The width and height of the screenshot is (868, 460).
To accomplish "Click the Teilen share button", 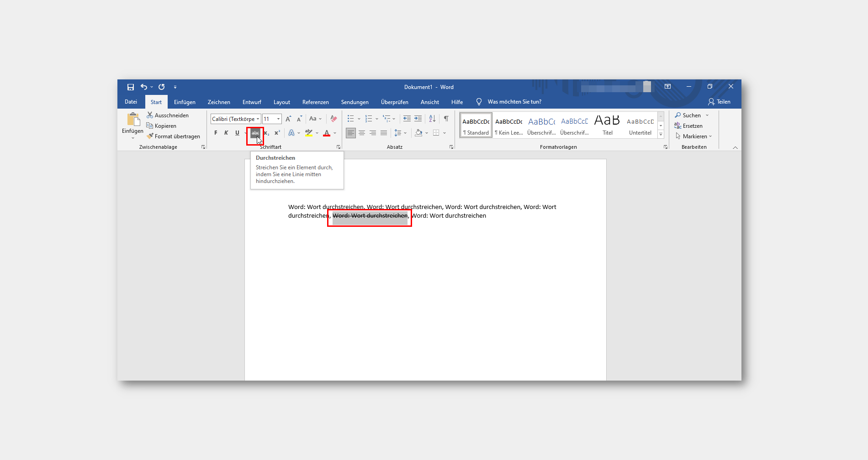I will coord(719,102).
